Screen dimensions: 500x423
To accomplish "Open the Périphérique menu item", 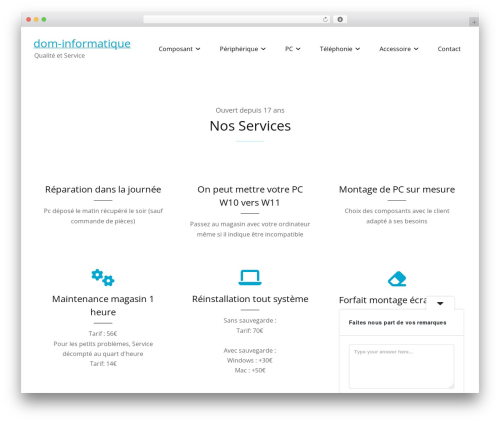I will [x=239, y=49].
